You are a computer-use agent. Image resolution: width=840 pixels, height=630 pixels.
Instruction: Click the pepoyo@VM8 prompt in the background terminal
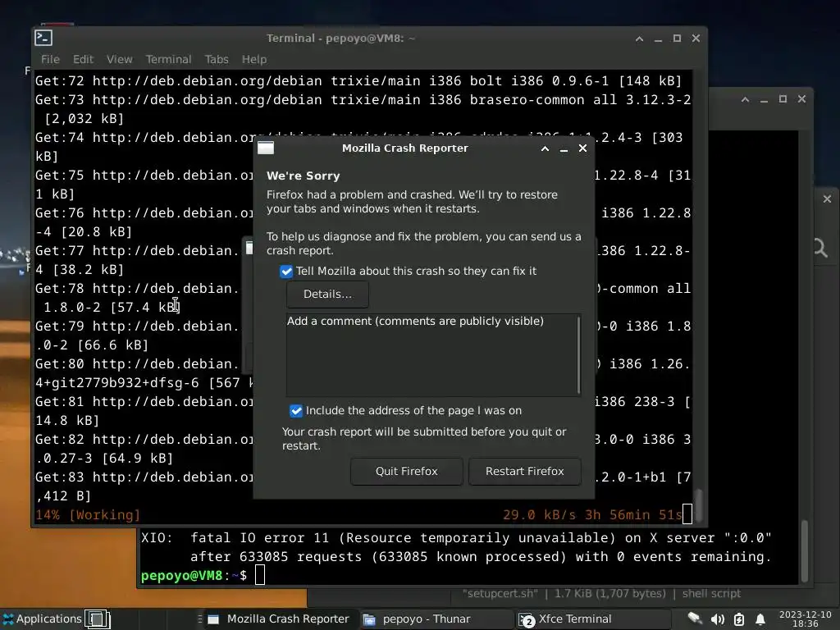pos(194,576)
